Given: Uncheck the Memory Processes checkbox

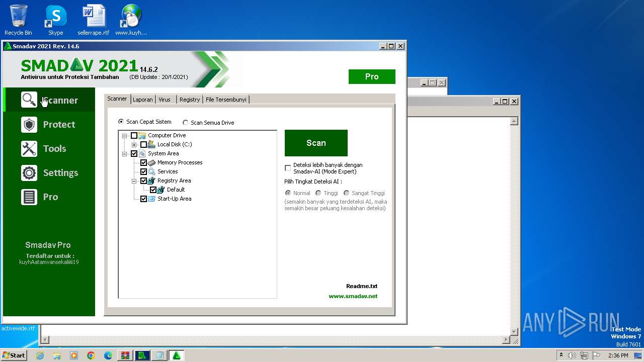Looking at the screenshot, I should point(143,162).
